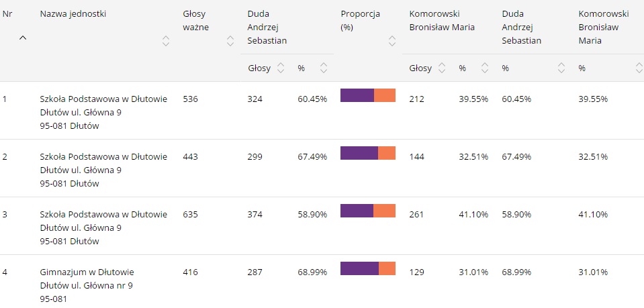Sort the second Duda % column lacking Głosy

point(561,68)
